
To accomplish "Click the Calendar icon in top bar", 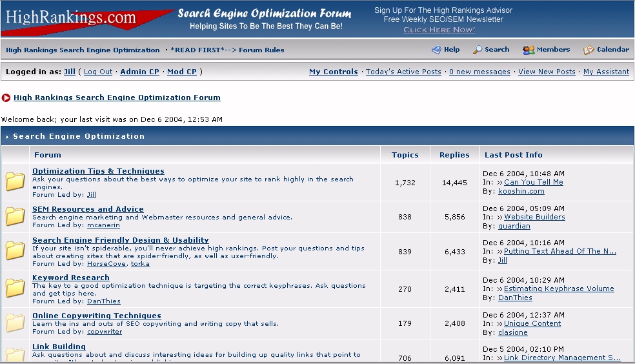I will tap(589, 50).
